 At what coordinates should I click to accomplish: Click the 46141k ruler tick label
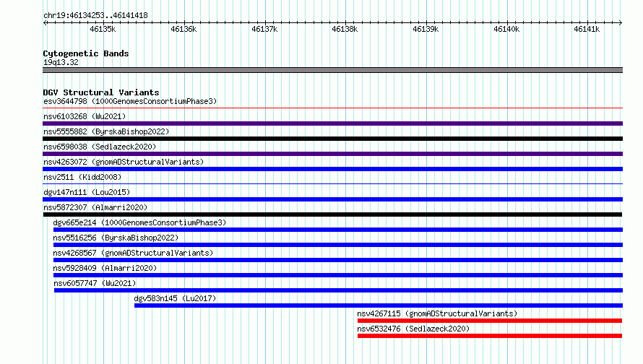[587, 29]
